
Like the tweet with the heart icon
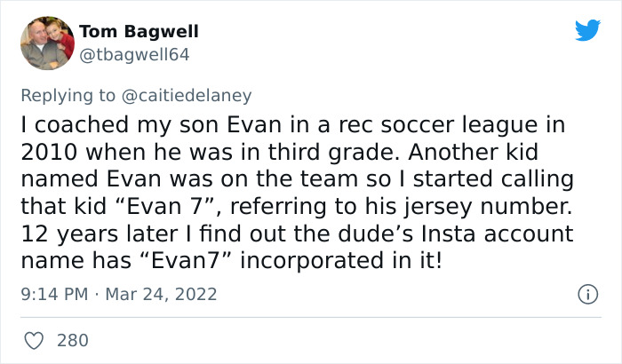point(34,339)
